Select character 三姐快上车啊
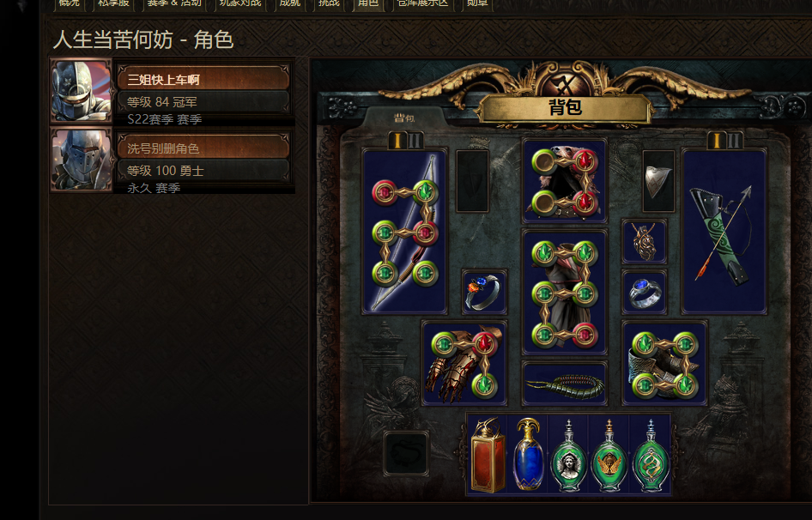Image resolution: width=812 pixels, height=520 pixels. pyautogui.click(x=203, y=79)
